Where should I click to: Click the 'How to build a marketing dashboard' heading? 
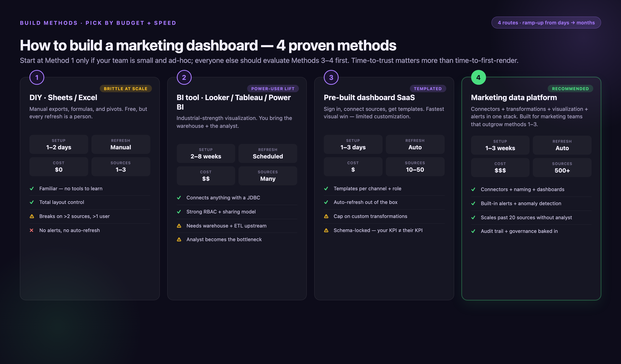(208, 45)
